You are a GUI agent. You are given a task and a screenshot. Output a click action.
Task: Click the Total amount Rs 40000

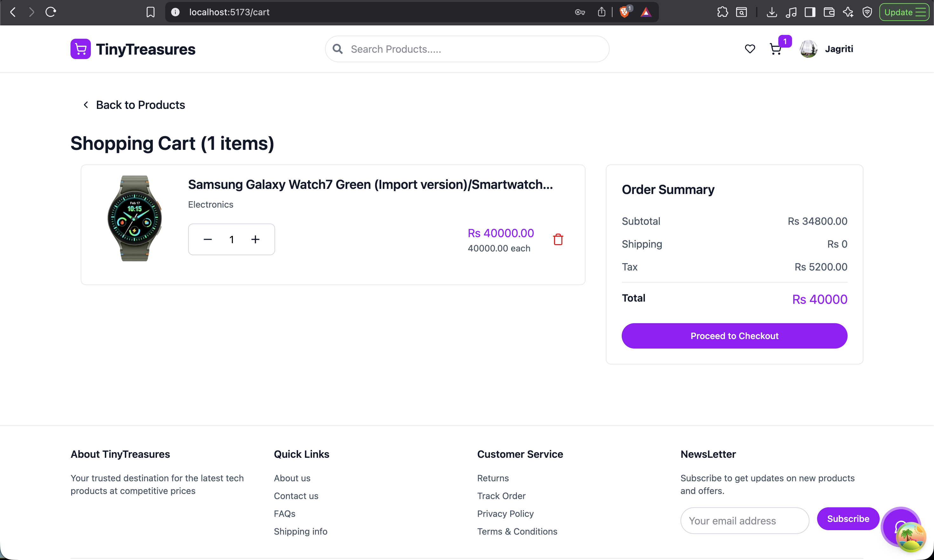(x=820, y=299)
